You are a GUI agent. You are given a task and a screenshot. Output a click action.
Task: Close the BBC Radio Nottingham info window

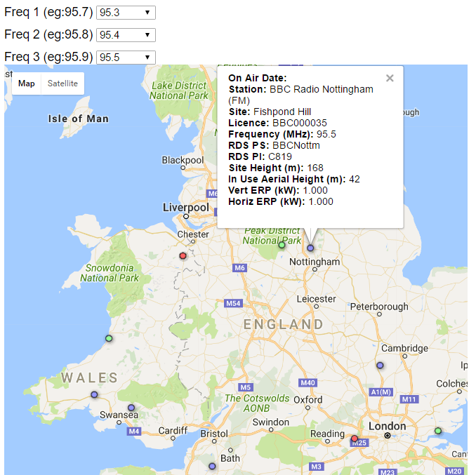coord(390,79)
